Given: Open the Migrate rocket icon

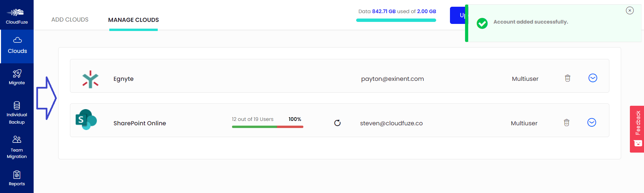Looking at the screenshot, I should coord(17,73).
